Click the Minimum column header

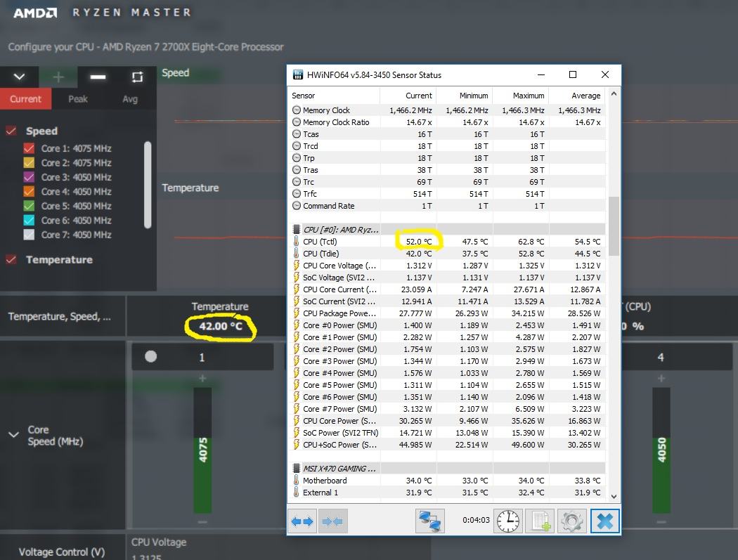(x=465, y=96)
